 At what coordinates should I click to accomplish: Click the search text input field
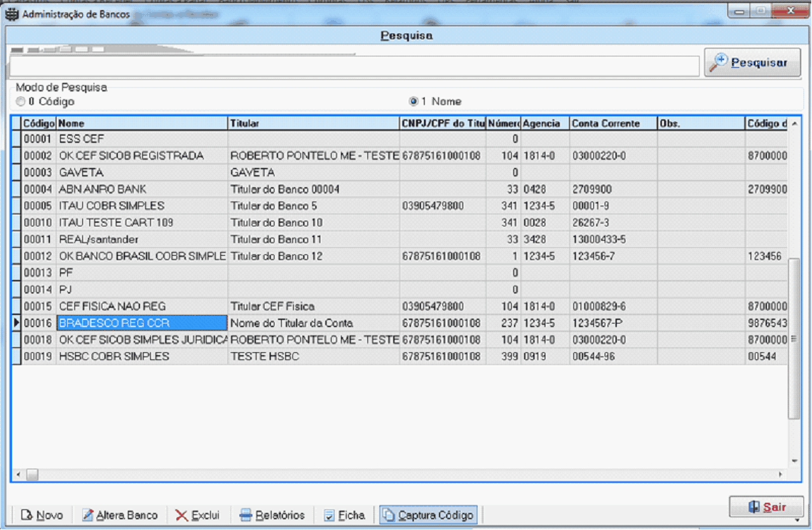(x=354, y=66)
